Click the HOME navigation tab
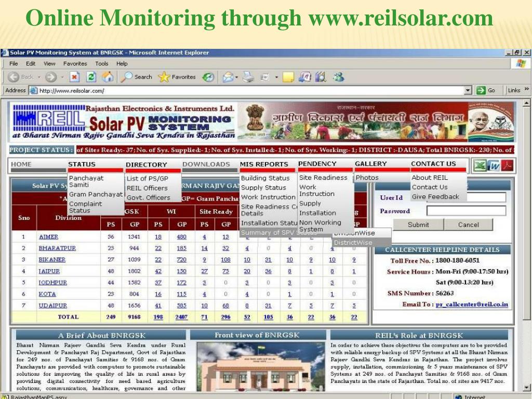 [x=21, y=164]
